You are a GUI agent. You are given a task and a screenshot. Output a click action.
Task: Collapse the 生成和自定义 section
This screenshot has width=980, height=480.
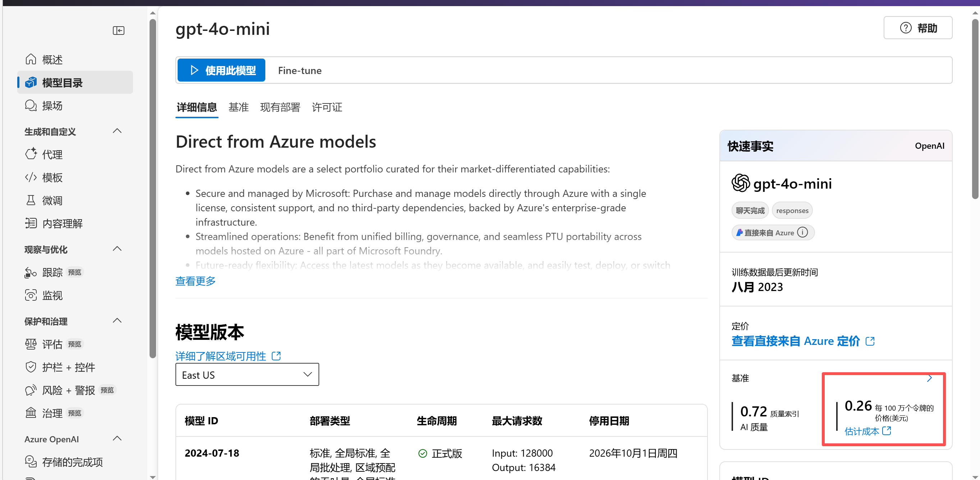click(118, 131)
